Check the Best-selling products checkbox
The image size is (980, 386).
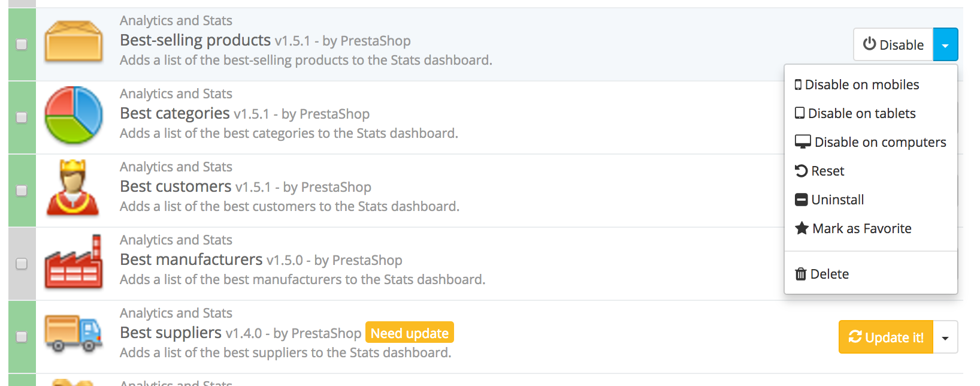22,44
